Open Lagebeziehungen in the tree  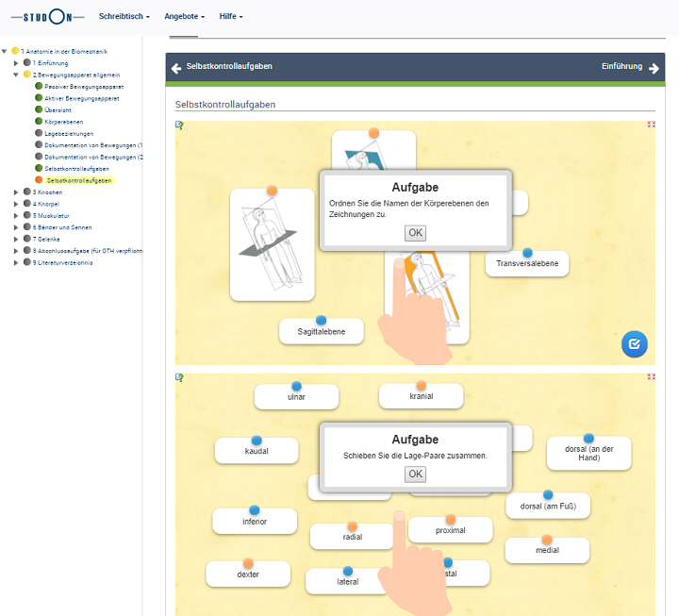pos(70,133)
